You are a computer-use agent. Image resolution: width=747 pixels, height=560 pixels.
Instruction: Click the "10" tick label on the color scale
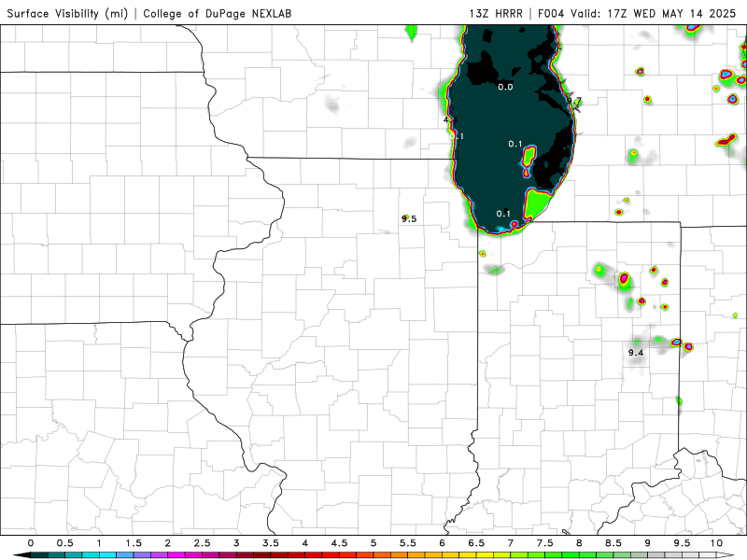click(716, 543)
